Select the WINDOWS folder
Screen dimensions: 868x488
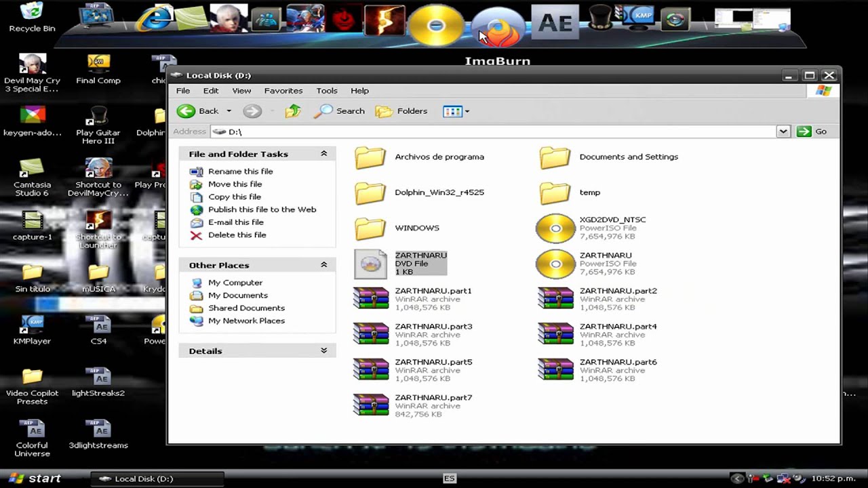pyautogui.click(x=397, y=228)
